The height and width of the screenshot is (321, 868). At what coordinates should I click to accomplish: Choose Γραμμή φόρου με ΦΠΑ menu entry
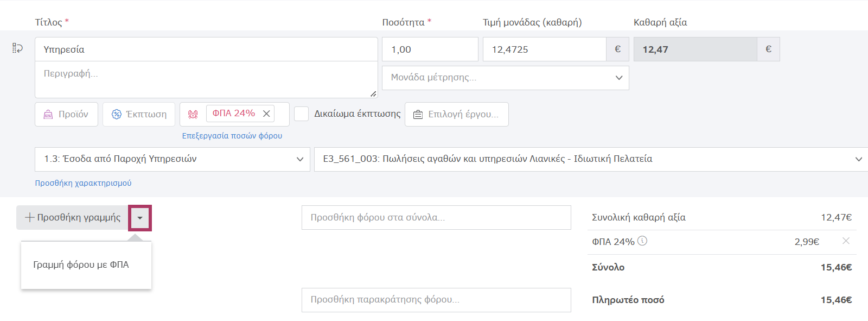pos(81,265)
